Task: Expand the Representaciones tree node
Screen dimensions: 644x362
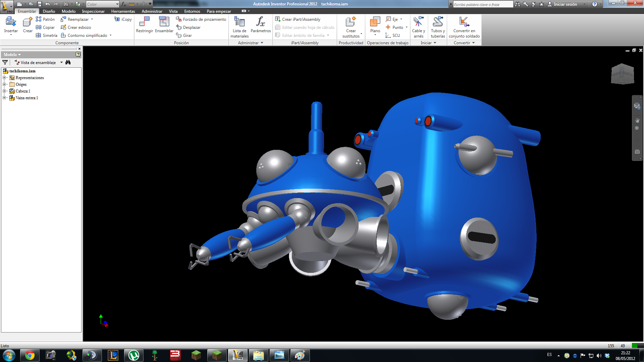Action: [x=4, y=78]
